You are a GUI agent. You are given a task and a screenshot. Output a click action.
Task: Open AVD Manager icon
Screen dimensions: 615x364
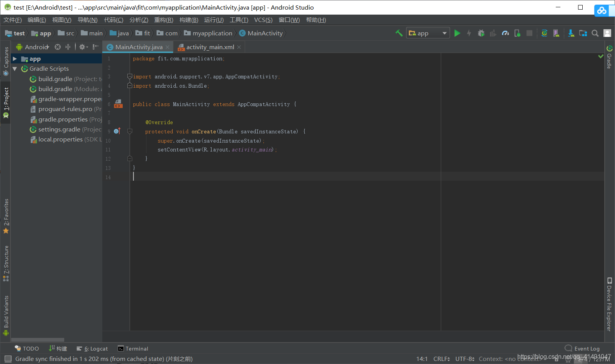pyautogui.click(x=556, y=33)
